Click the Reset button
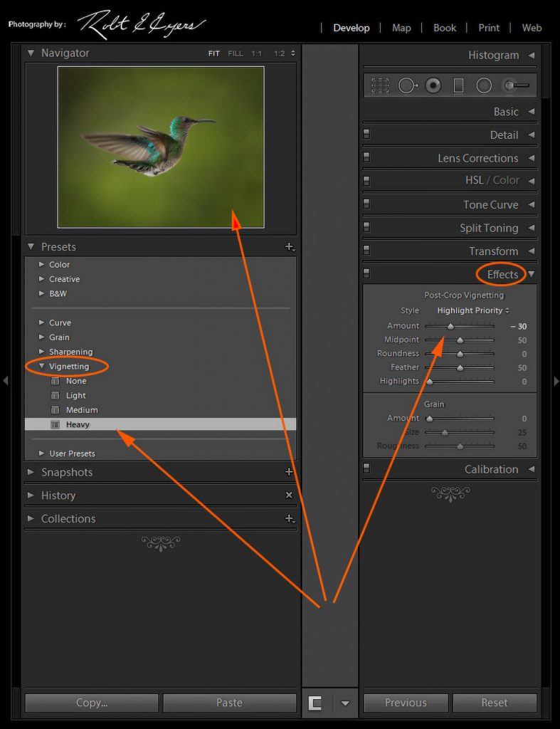Image resolution: width=560 pixels, height=729 pixels. coord(494,703)
